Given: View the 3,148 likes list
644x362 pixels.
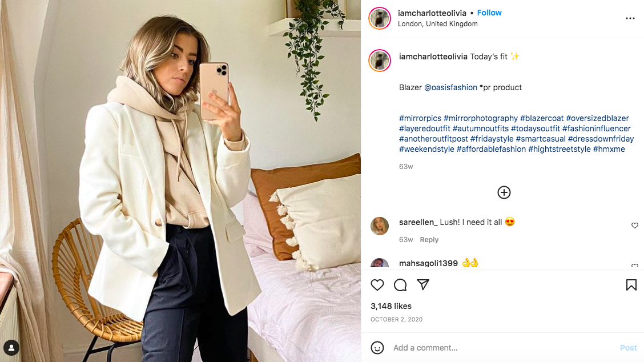Looking at the screenshot, I should coord(391,306).
